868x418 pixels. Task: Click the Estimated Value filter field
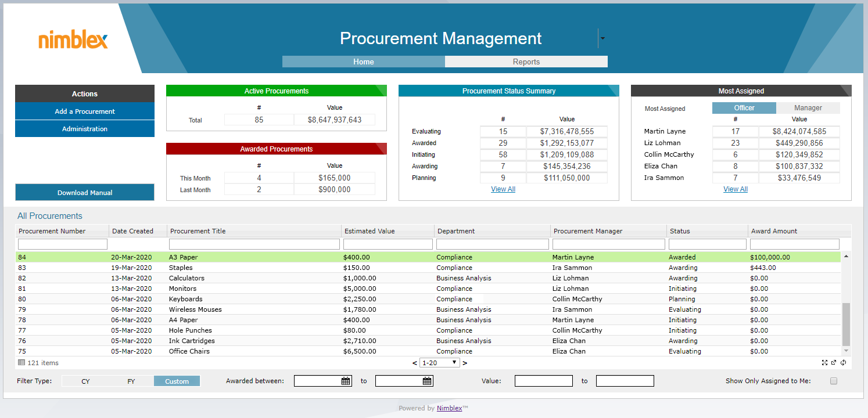click(388, 244)
